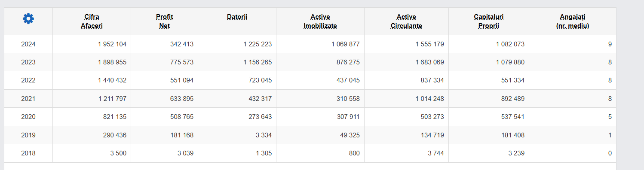The image size is (644, 170).
Task: Click the 2021 year cell
Action: pyautogui.click(x=28, y=99)
